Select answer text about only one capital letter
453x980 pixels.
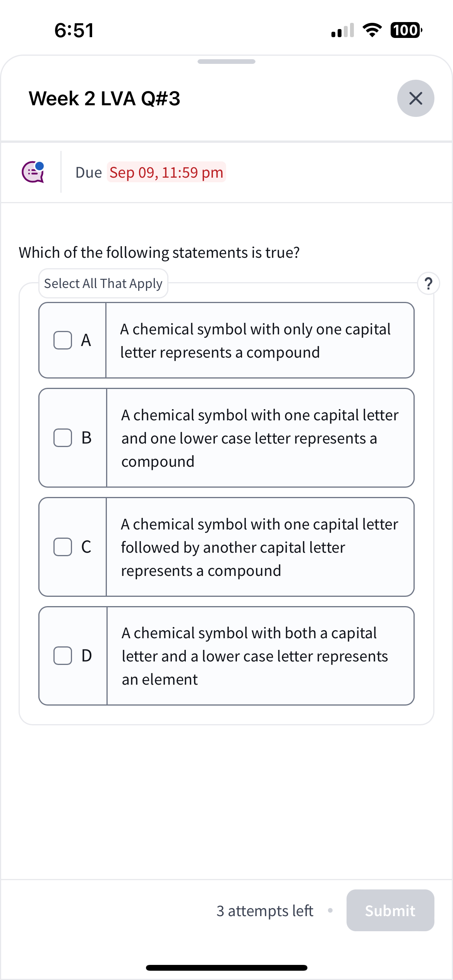coord(256,341)
